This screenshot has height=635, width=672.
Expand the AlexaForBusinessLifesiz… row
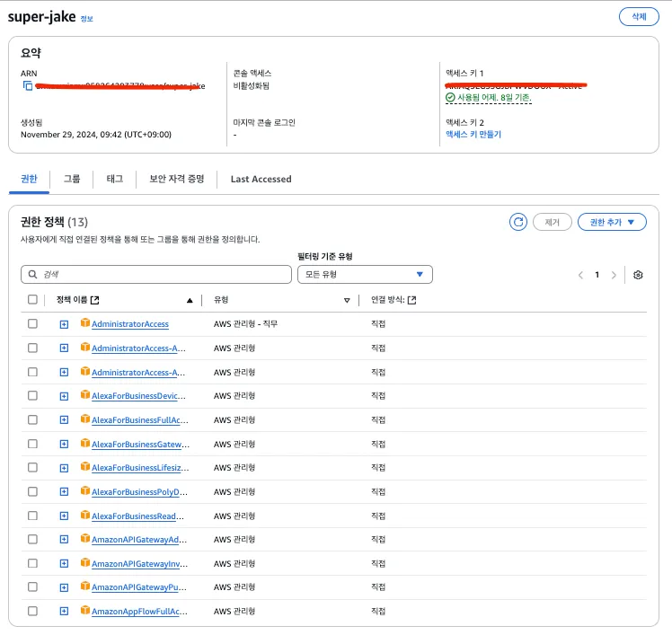64,468
